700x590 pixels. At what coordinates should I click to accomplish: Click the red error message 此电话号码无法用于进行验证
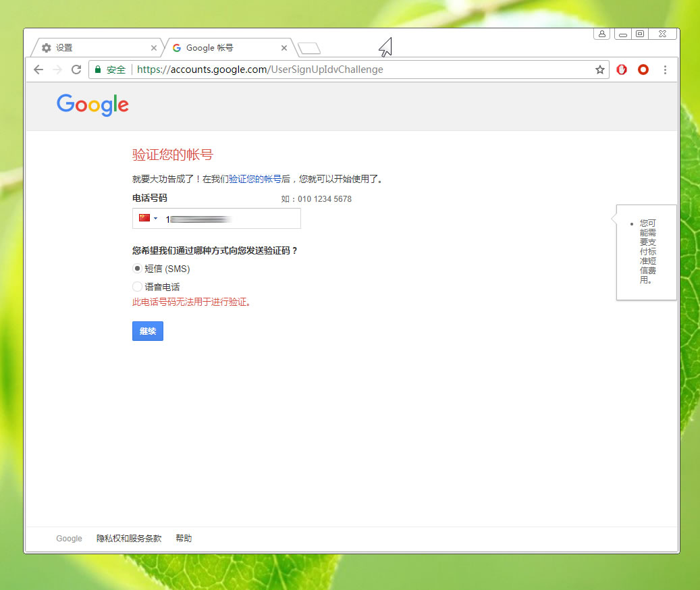pos(192,302)
